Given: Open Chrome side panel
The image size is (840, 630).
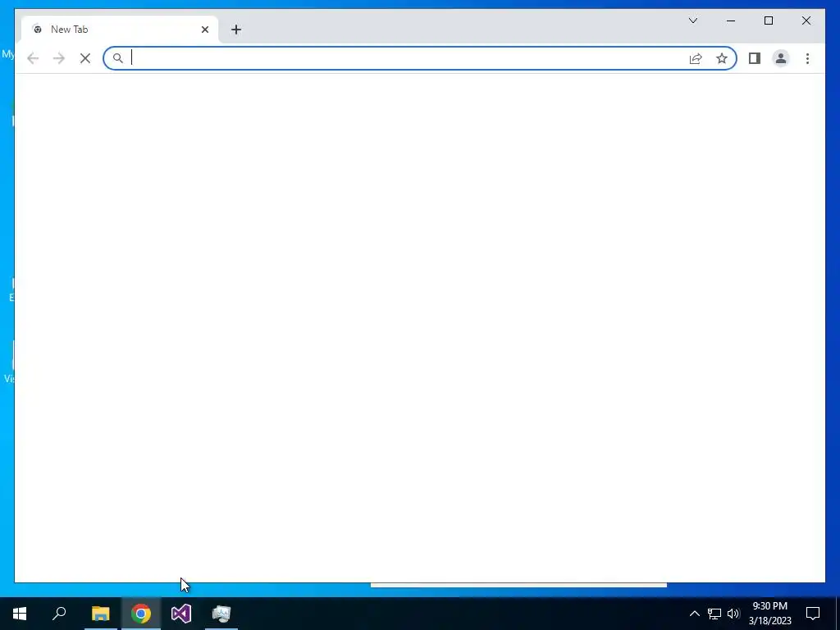Looking at the screenshot, I should [x=755, y=58].
